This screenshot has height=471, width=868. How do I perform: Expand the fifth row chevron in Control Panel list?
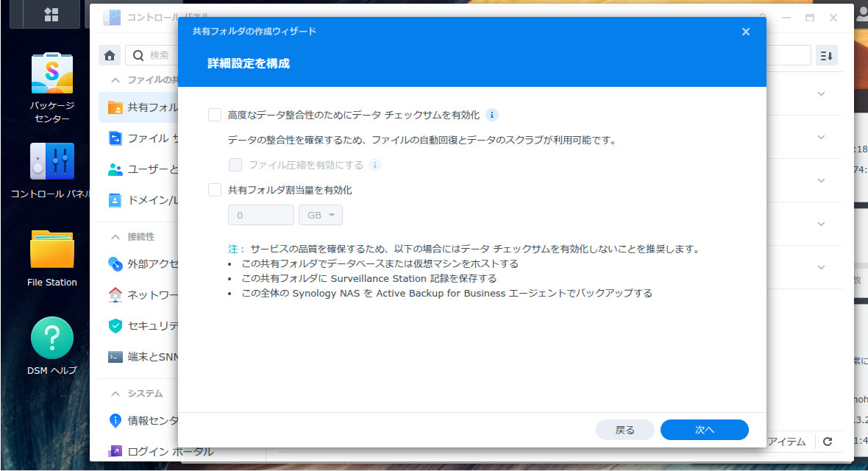click(822, 267)
